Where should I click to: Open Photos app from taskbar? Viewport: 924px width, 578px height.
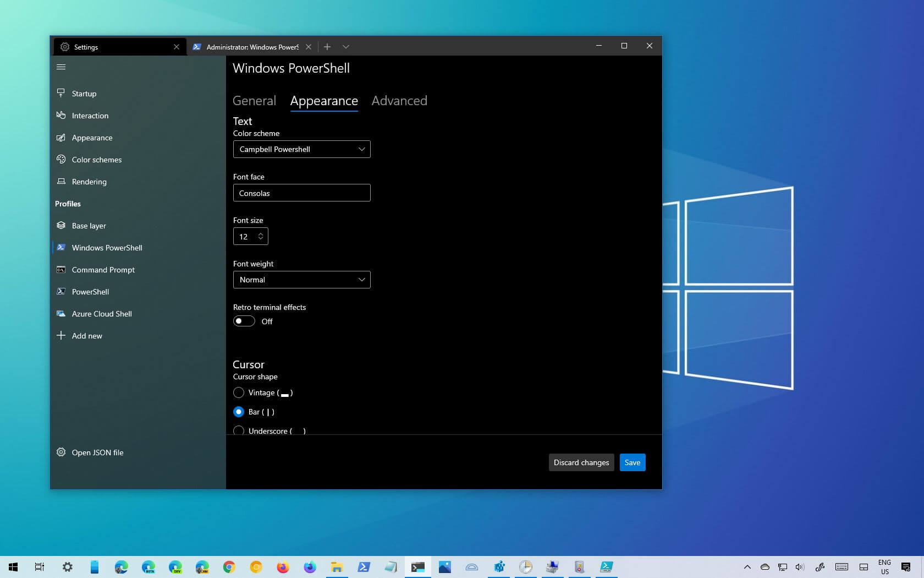click(x=445, y=567)
